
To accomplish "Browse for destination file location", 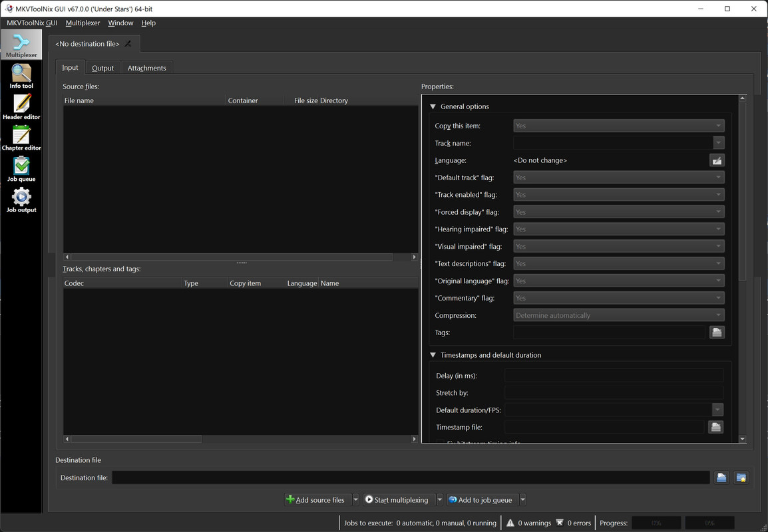I will pyautogui.click(x=721, y=477).
